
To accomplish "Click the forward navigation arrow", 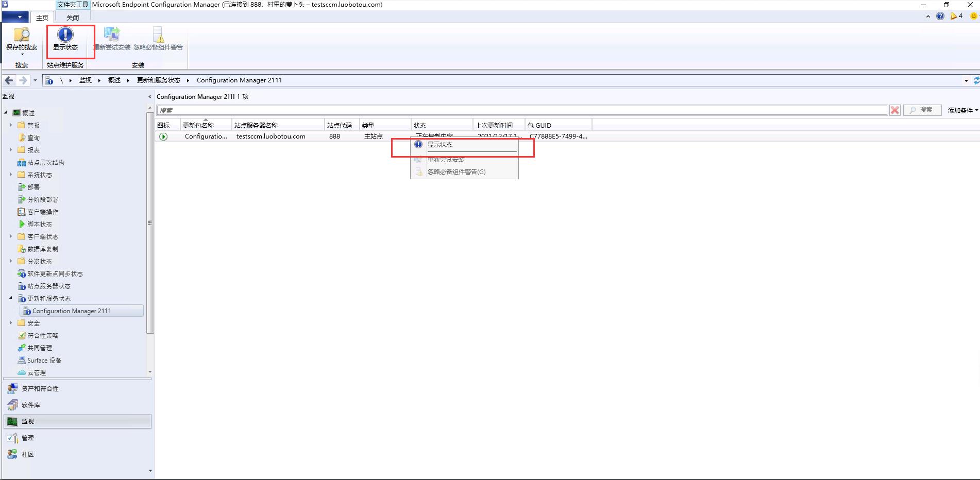I will click(x=23, y=80).
